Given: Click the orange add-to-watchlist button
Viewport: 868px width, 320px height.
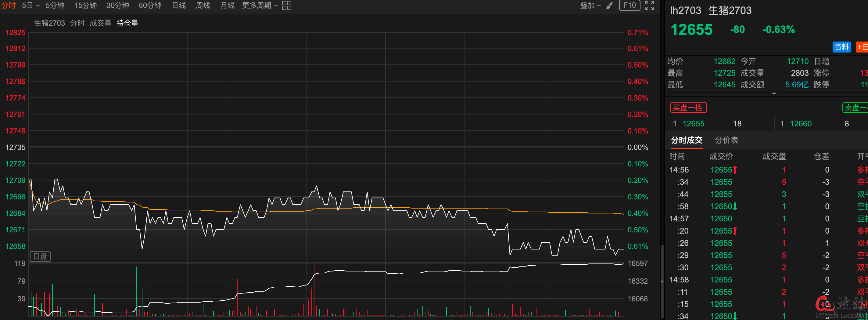Looking at the screenshot, I should point(862,47).
